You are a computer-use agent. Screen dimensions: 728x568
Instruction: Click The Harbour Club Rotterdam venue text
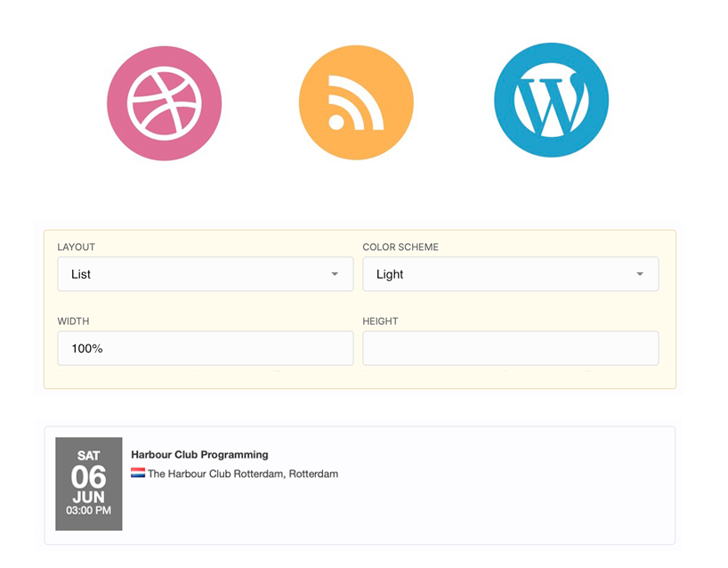point(243,474)
